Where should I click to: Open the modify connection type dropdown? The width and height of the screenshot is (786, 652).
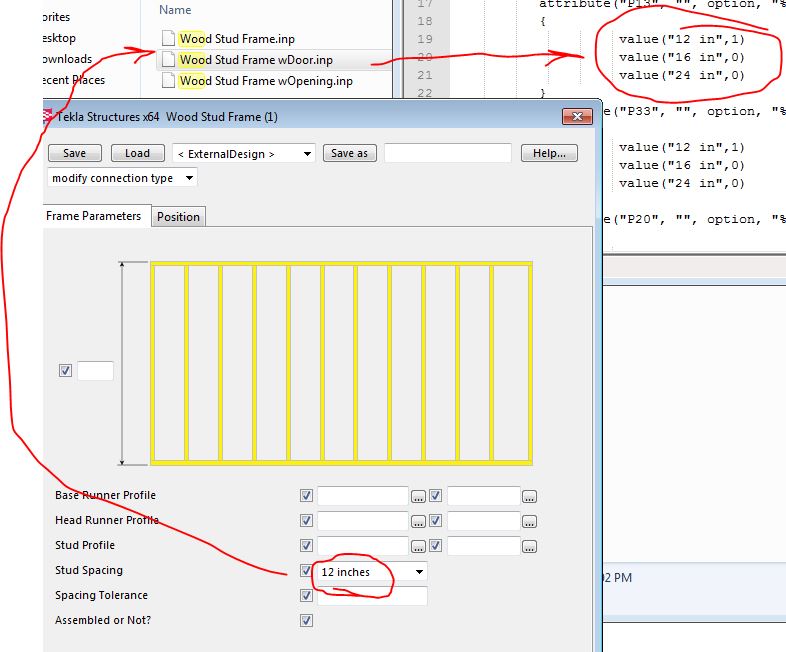[x=122, y=178]
